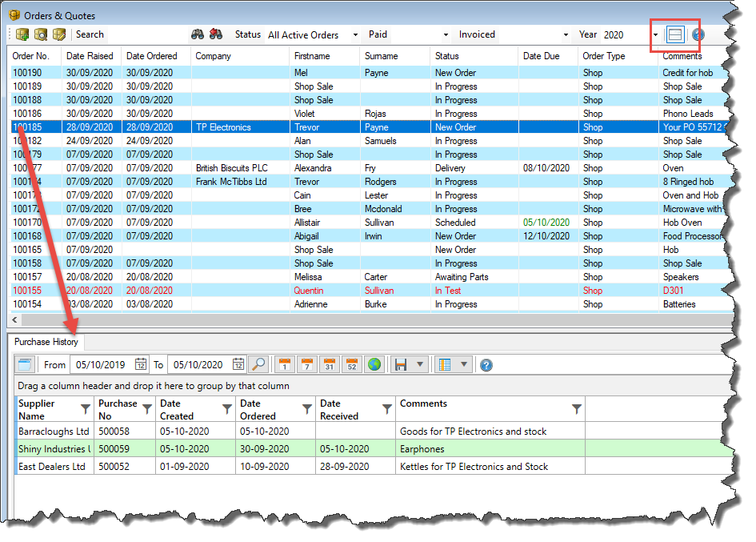Toggle the Supplier Name column filter

tap(86, 409)
